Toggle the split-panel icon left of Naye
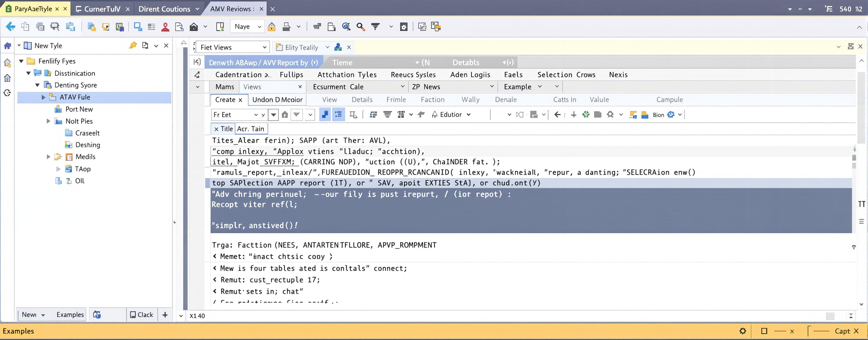868x340 pixels. (x=220, y=27)
